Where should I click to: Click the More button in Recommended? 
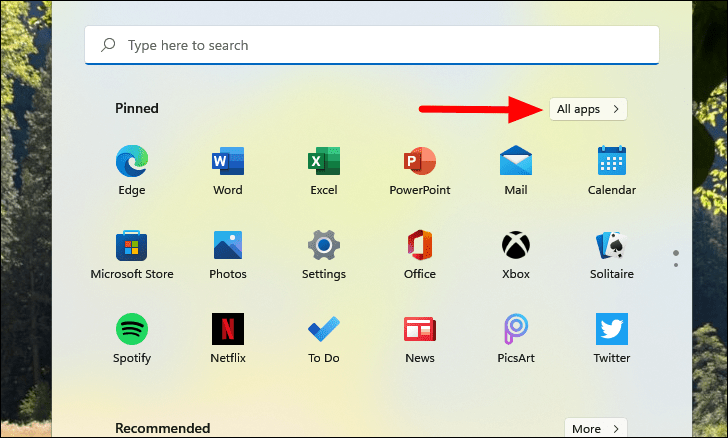click(x=596, y=428)
